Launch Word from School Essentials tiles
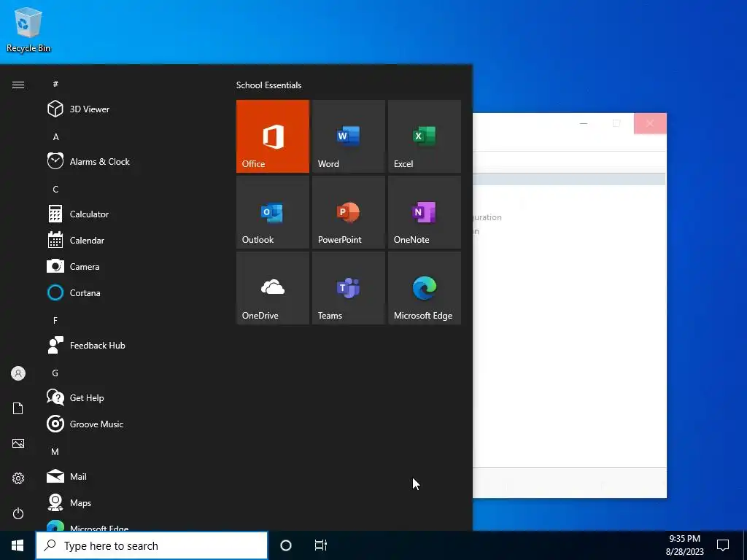747x560 pixels. pyautogui.click(x=348, y=136)
